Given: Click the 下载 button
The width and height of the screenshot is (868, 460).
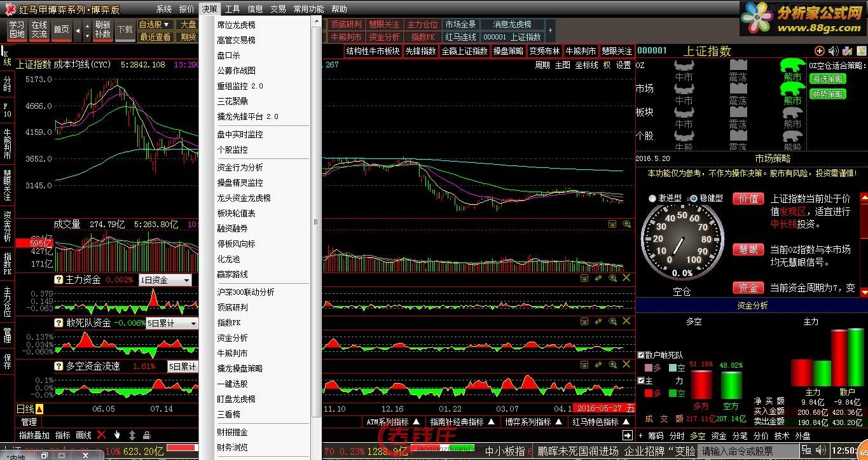Looking at the screenshot, I should pos(125,30).
